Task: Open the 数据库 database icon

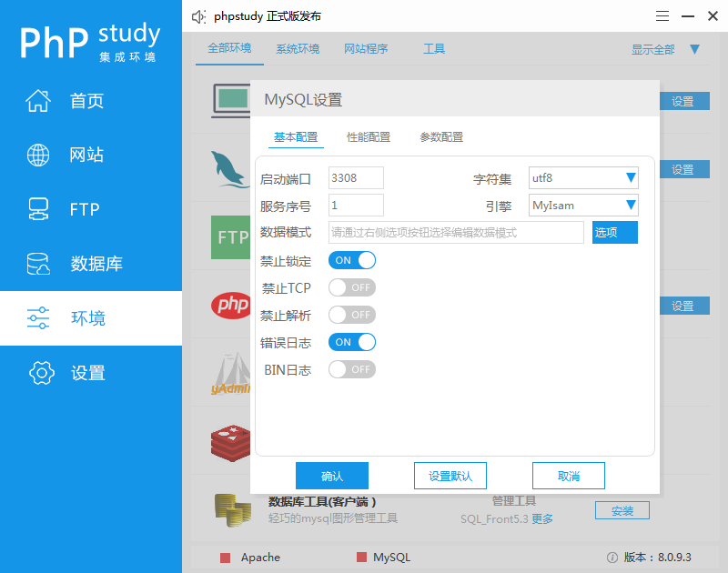Action: click(38, 264)
